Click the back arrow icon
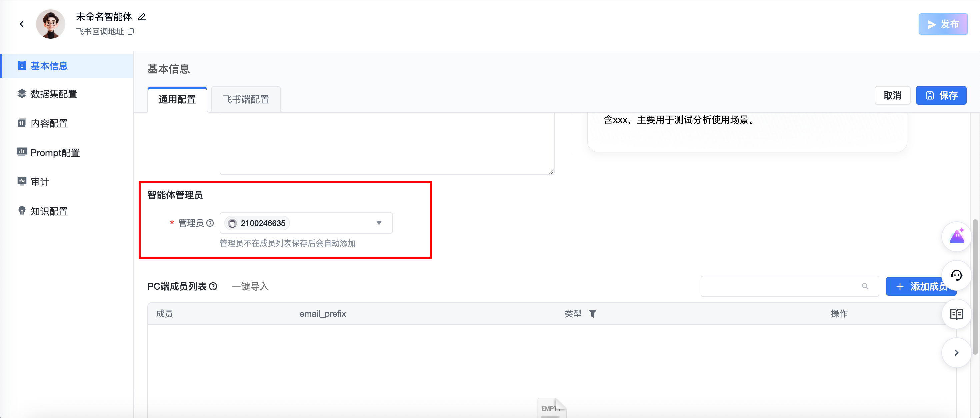980x418 pixels. click(22, 24)
